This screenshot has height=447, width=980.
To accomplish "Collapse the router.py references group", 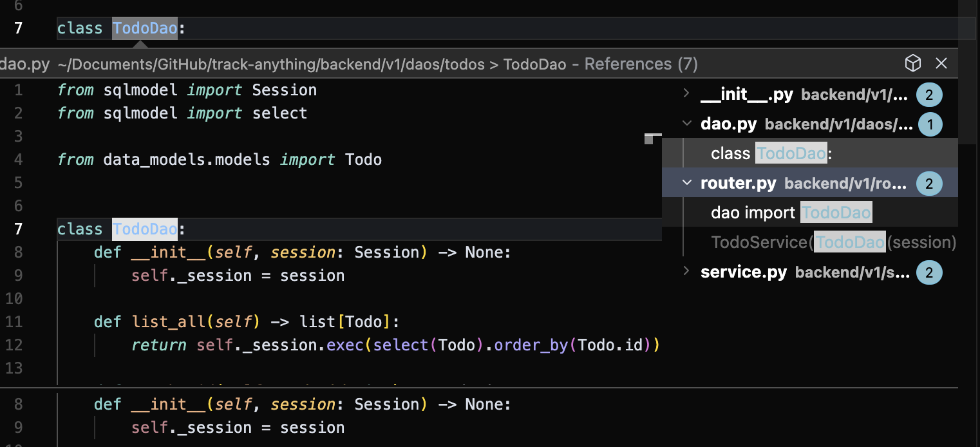I will coord(687,183).
